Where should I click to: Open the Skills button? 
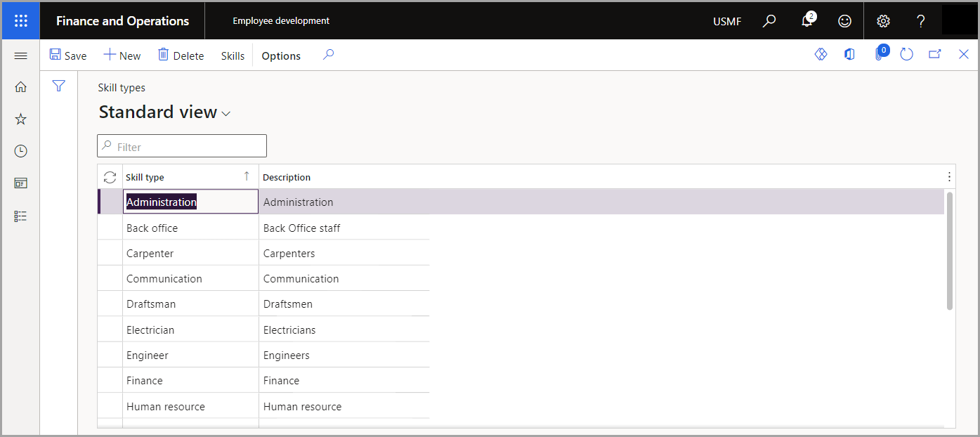pos(233,56)
